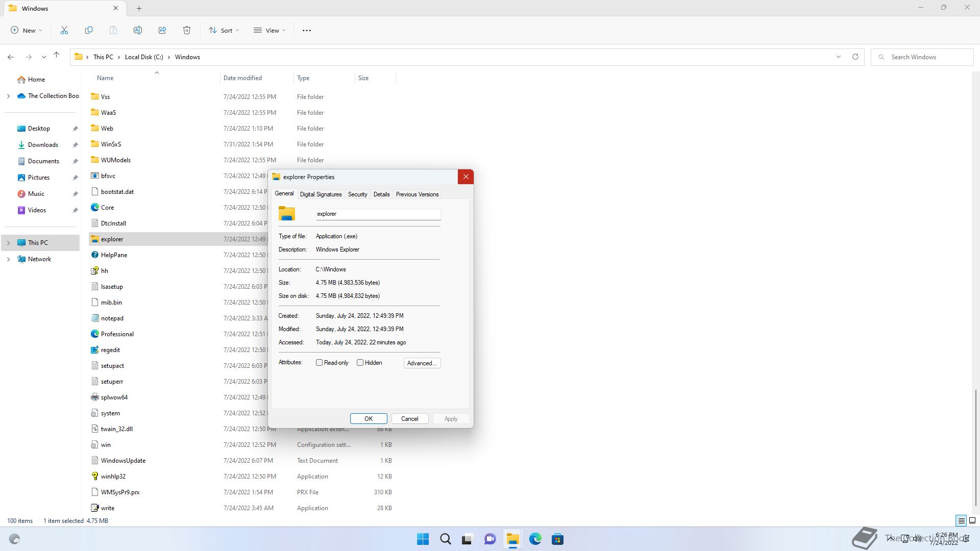Viewport: 980px width, 551px height.
Task: Click the Share icon in toolbar
Action: click(162, 31)
